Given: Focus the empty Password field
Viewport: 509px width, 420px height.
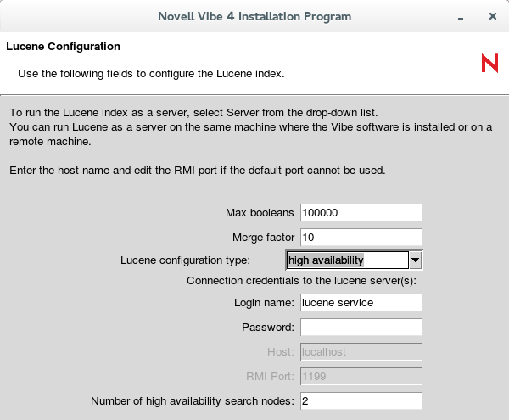Looking at the screenshot, I should pyautogui.click(x=361, y=327).
